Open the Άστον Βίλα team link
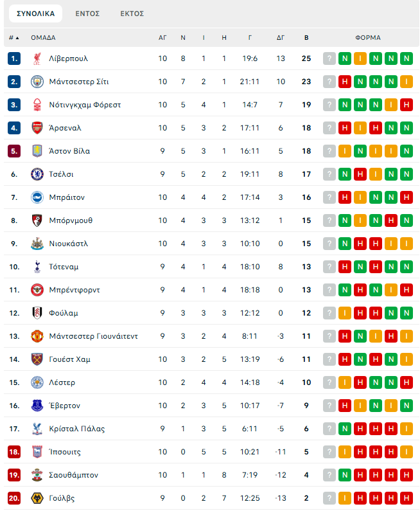This screenshot has height=511, width=420. click(69, 151)
